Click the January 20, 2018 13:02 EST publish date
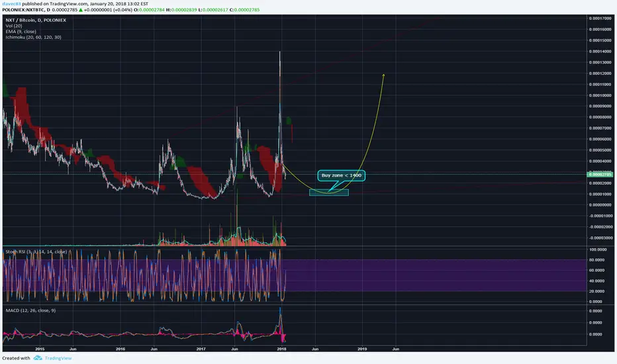Screen dimensions: 617x364 pyautogui.click(x=119, y=3)
